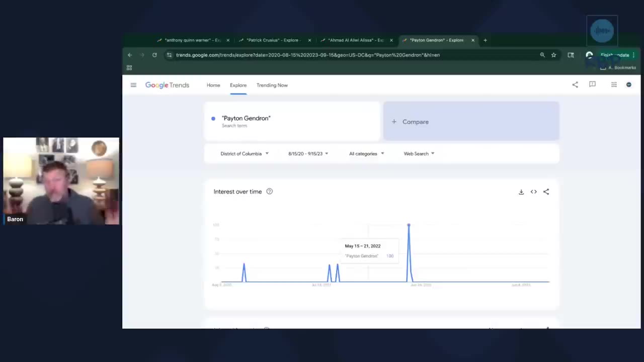Share the Interest over time chart

pos(546,192)
